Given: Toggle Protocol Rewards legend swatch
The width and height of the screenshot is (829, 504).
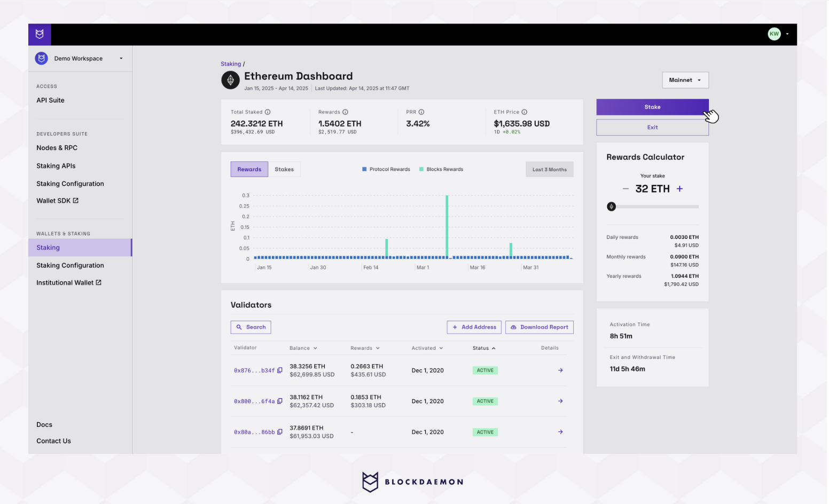Looking at the screenshot, I should point(364,169).
